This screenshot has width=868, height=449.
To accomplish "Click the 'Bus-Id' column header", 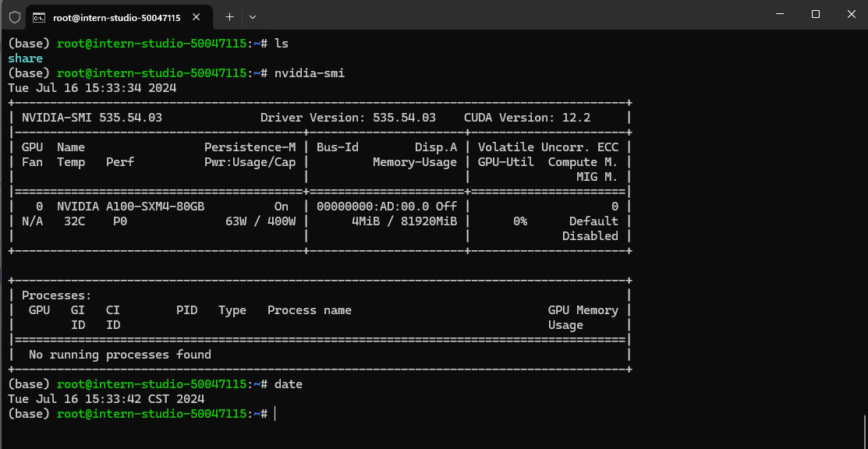I will [338, 147].
